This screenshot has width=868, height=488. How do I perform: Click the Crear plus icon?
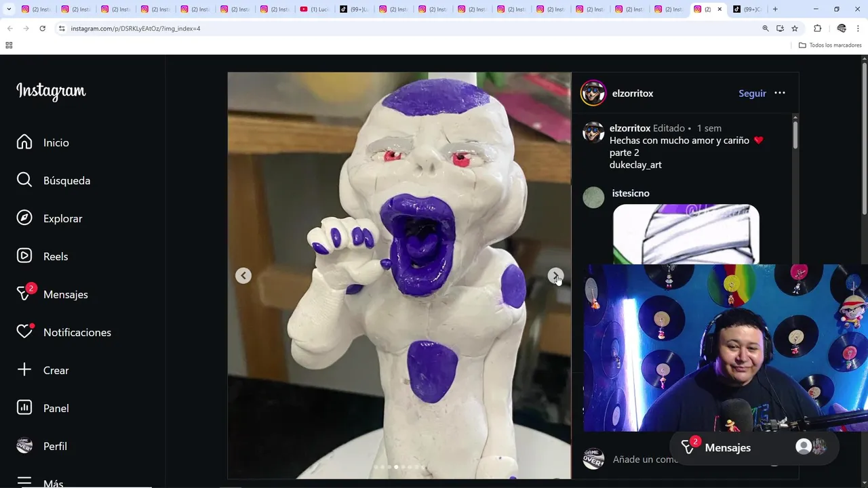24,370
